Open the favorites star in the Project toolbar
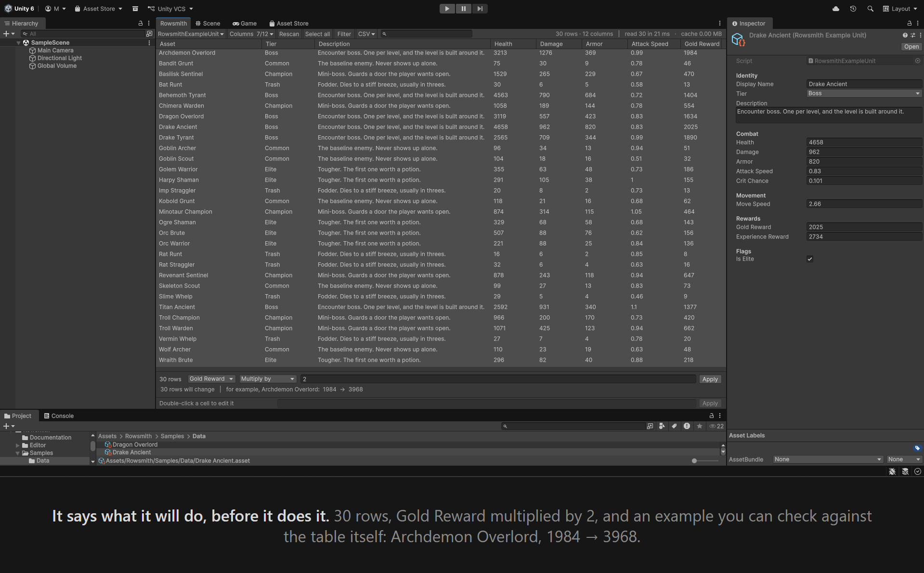Screen dimensions: 924x573 pyautogui.click(x=699, y=426)
